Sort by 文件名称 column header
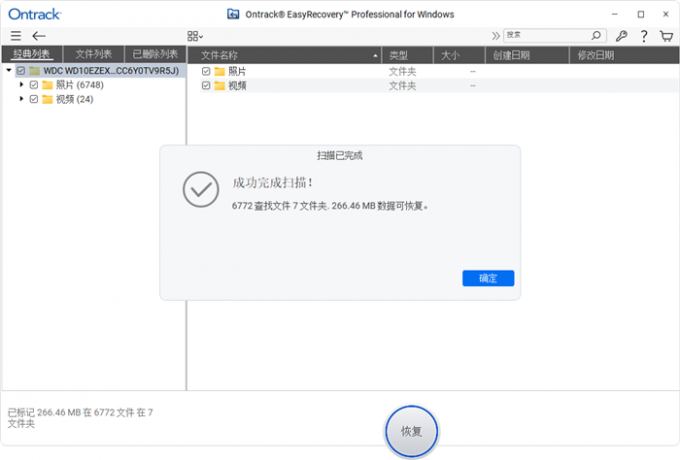 pos(284,55)
